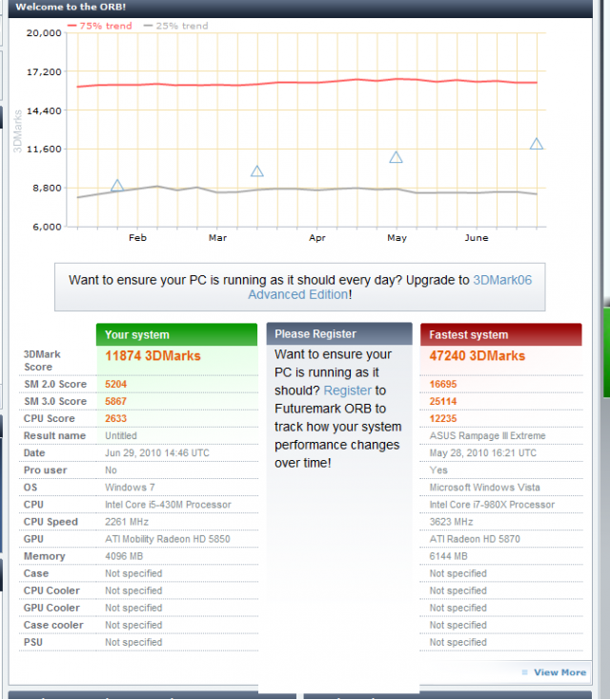The width and height of the screenshot is (610, 700).
Task: Click ASUS Rampage III Extreme result name
Action: click(x=488, y=436)
